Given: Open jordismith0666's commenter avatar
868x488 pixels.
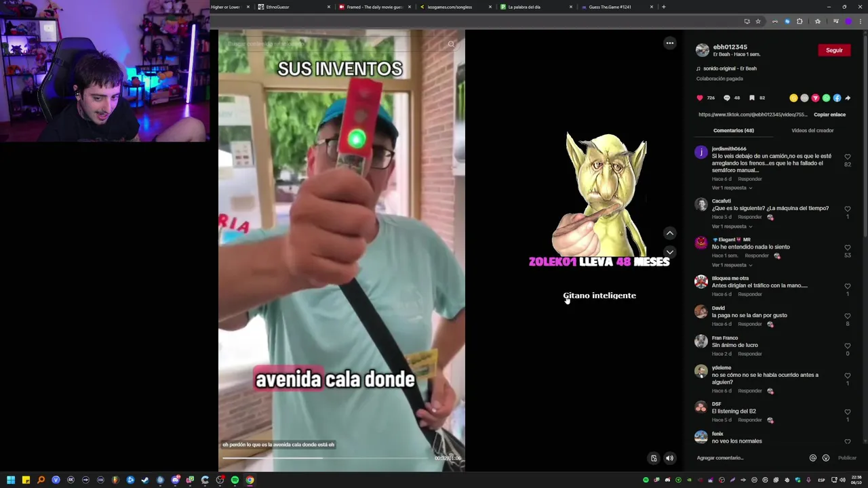Looking at the screenshot, I should 701,152.
